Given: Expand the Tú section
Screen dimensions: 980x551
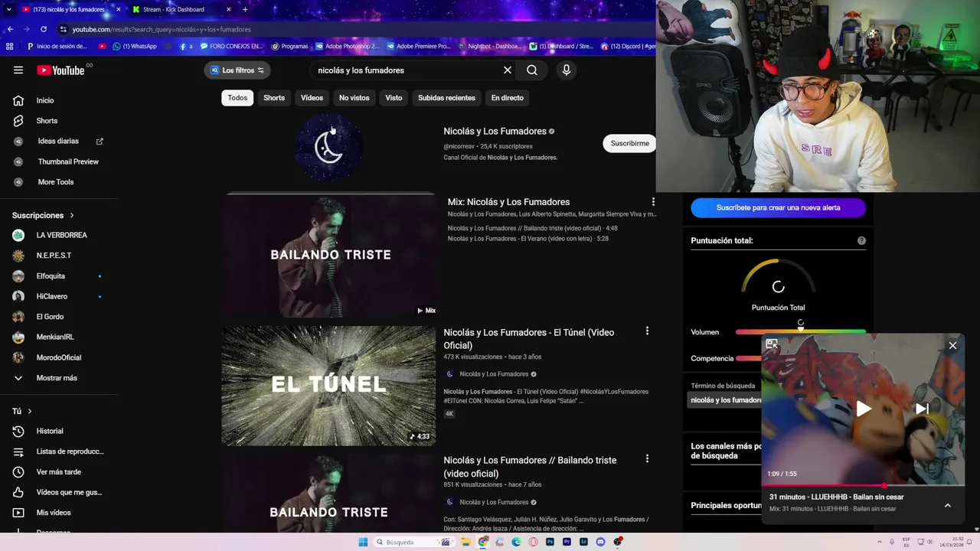Looking at the screenshot, I should (22, 412).
